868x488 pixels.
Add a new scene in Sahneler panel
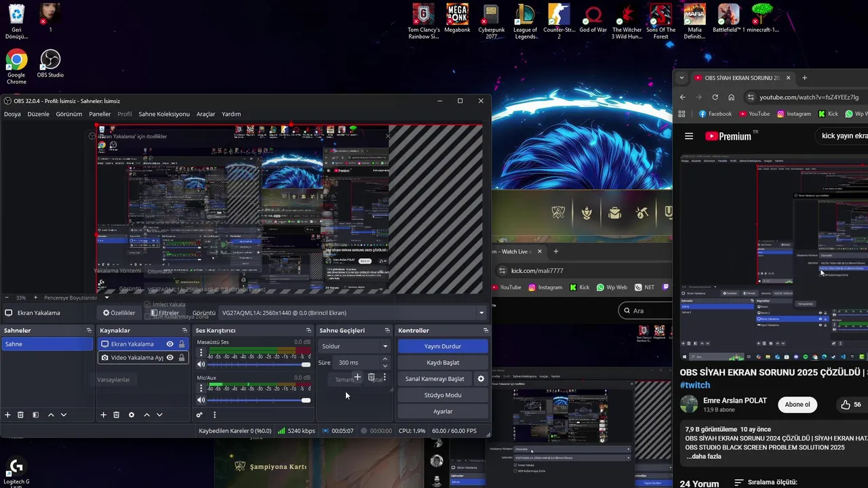click(8, 415)
